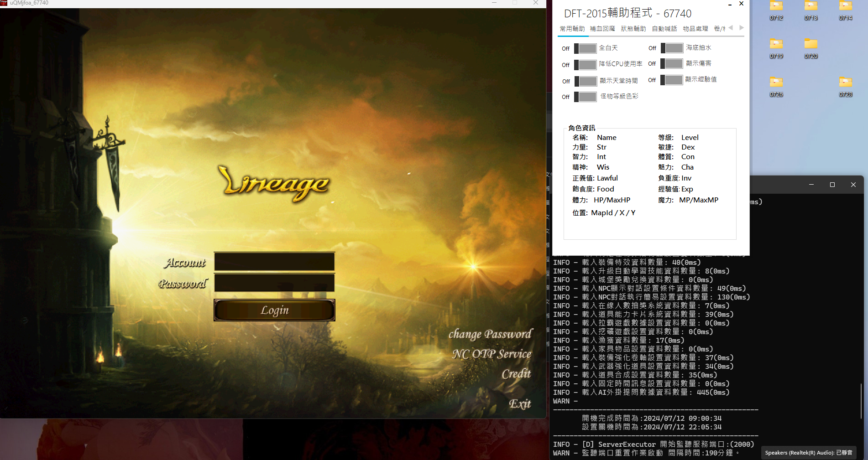868x460 pixels.
Task: Click the 敏捷: Dex field
Action: coord(676,147)
